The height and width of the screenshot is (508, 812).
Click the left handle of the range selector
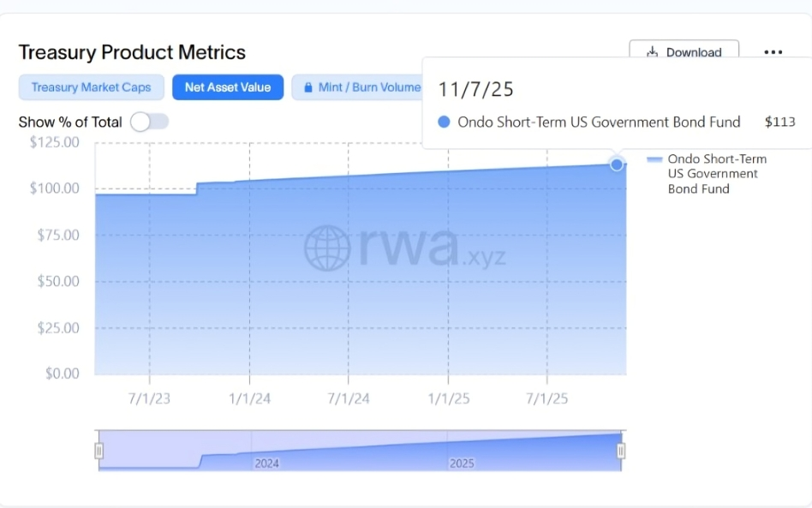pos(99,451)
